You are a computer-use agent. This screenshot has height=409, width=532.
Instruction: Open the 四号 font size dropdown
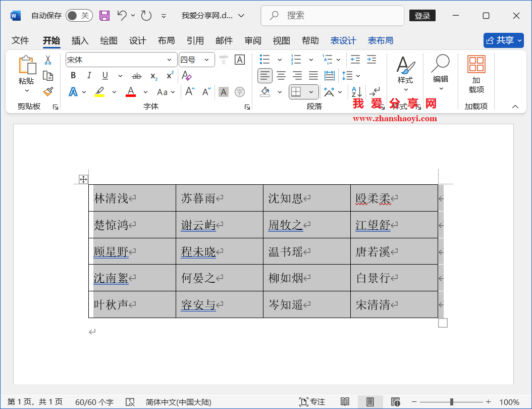tap(206, 60)
